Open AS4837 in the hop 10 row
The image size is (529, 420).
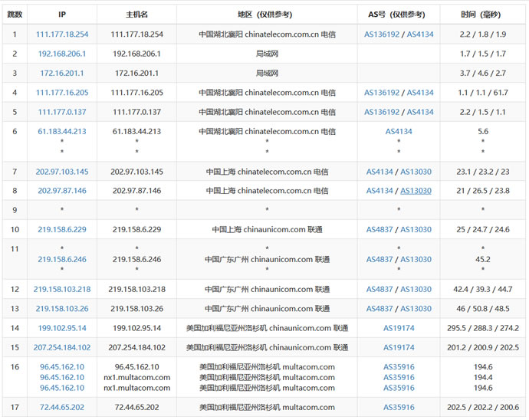point(379,229)
